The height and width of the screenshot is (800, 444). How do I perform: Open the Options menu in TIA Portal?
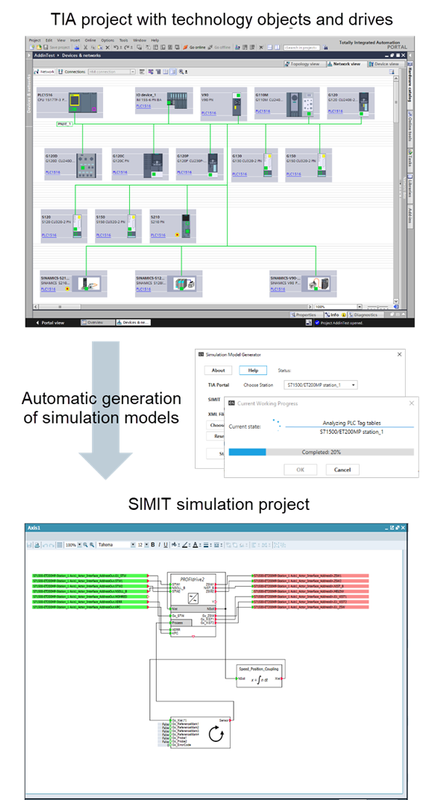[x=107, y=40]
